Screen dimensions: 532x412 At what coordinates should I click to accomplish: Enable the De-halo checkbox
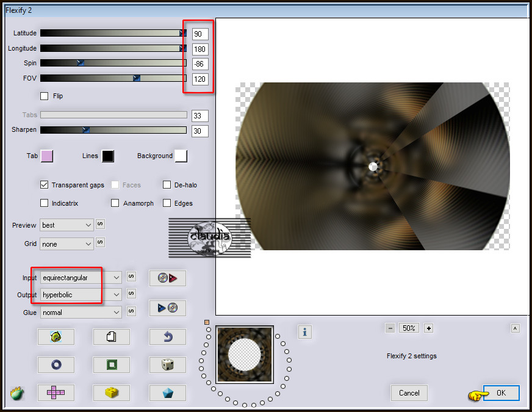point(167,184)
